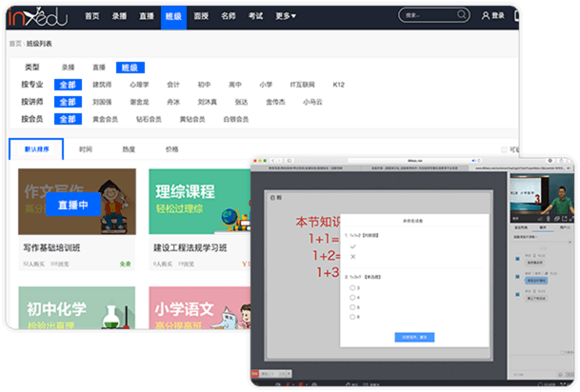Filter by K12 specialty
Viewport: 580px width, 392px height.
pos(338,85)
